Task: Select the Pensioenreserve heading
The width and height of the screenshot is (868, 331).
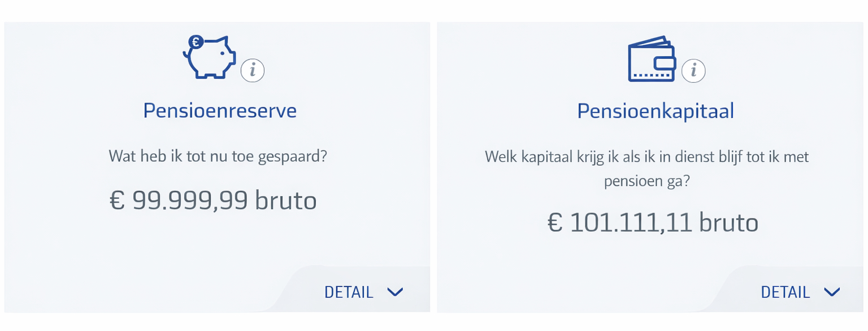Action: pyautogui.click(x=220, y=110)
